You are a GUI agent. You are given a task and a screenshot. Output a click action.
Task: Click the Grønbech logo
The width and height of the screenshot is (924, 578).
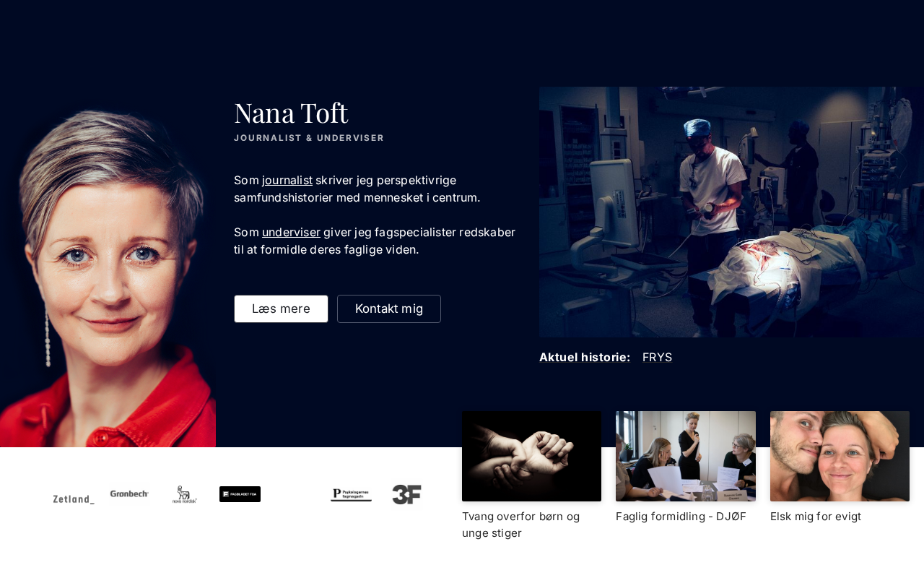[129, 493]
